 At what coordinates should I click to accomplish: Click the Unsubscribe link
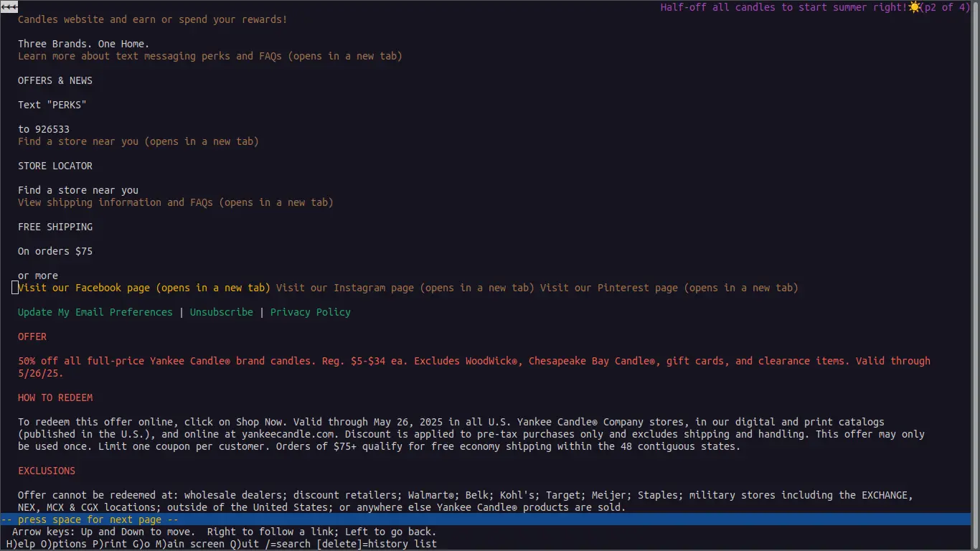222,312
